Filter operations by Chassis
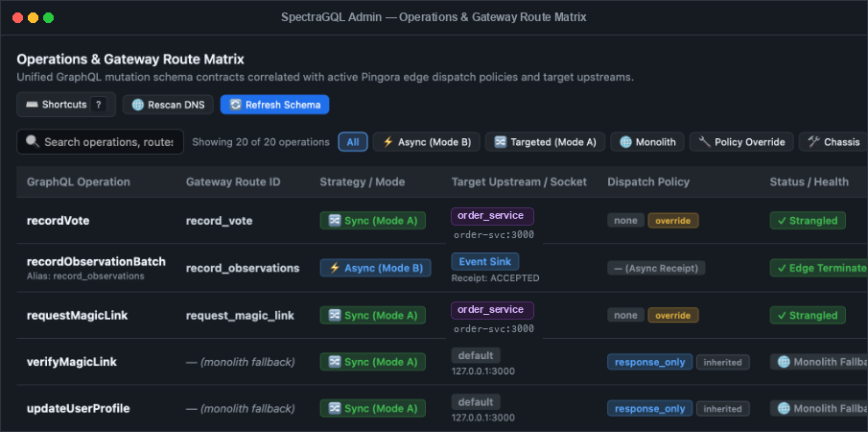Viewport: 868px width, 432px height. coord(833,142)
